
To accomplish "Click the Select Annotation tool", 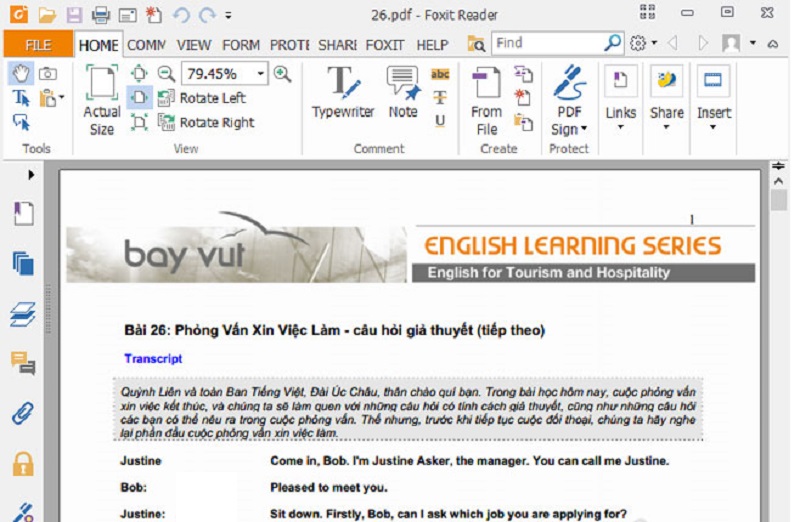I will 21,122.
